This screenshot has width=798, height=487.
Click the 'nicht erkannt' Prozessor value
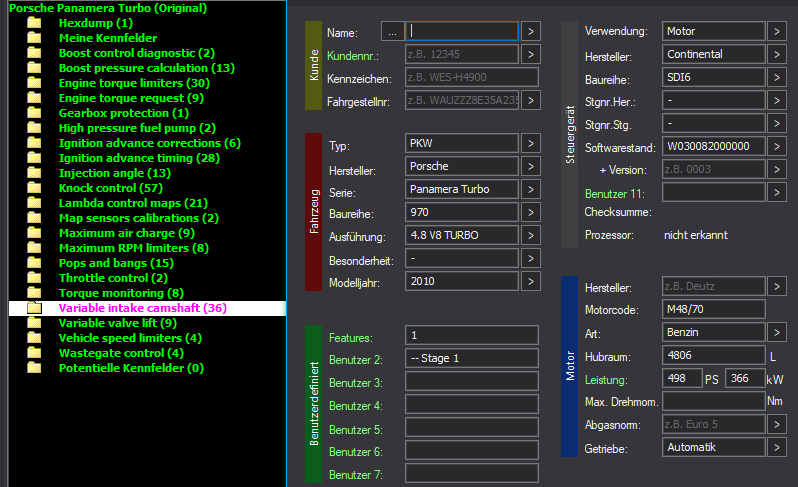coord(696,235)
